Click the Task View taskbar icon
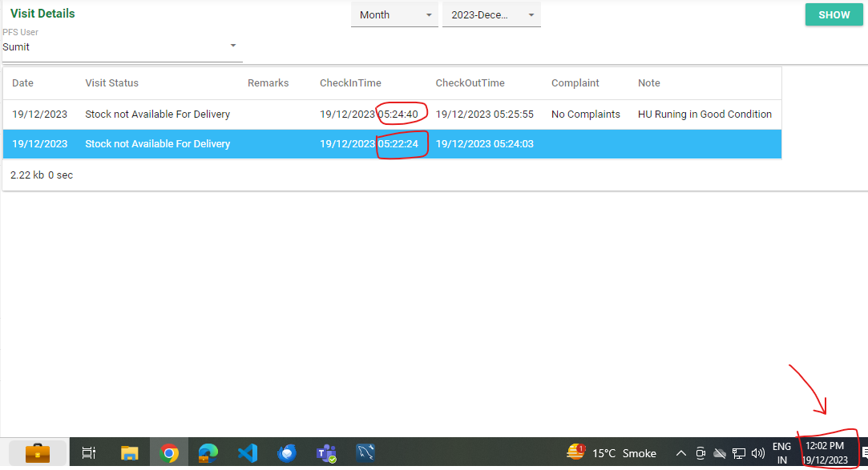Screen dimensions: 868x470 click(89, 453)
